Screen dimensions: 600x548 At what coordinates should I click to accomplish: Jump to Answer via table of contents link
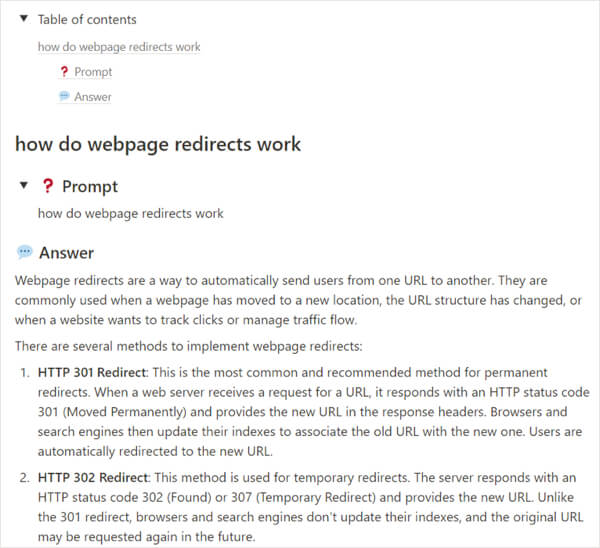tap(93, 97)
